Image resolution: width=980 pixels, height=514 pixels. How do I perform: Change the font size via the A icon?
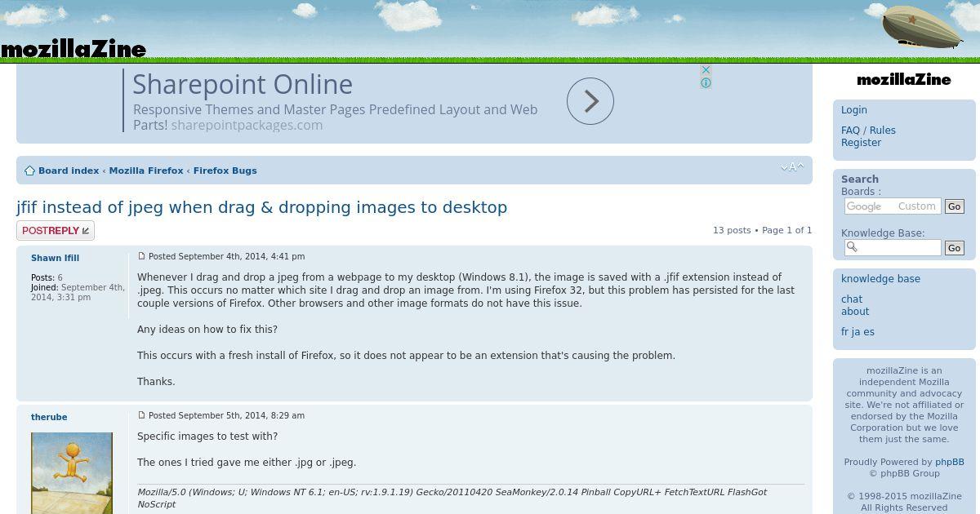point(792,167)
